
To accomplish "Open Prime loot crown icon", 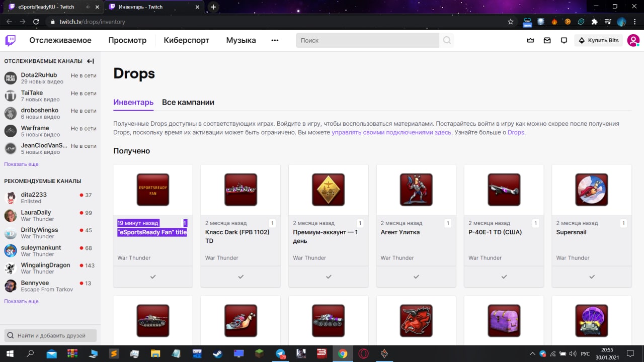I will pyautogui.click(x=530, y=40).
